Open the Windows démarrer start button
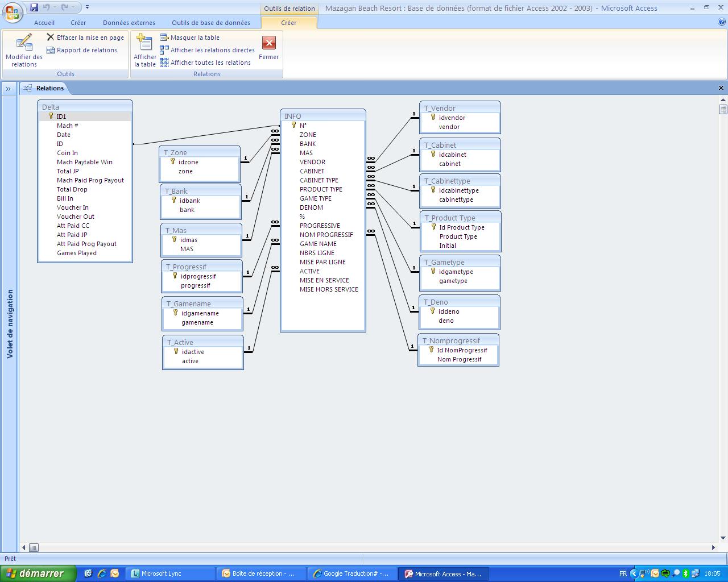This screenshot has width=728, height=582. pyautogui.click(x=38, y=573)
